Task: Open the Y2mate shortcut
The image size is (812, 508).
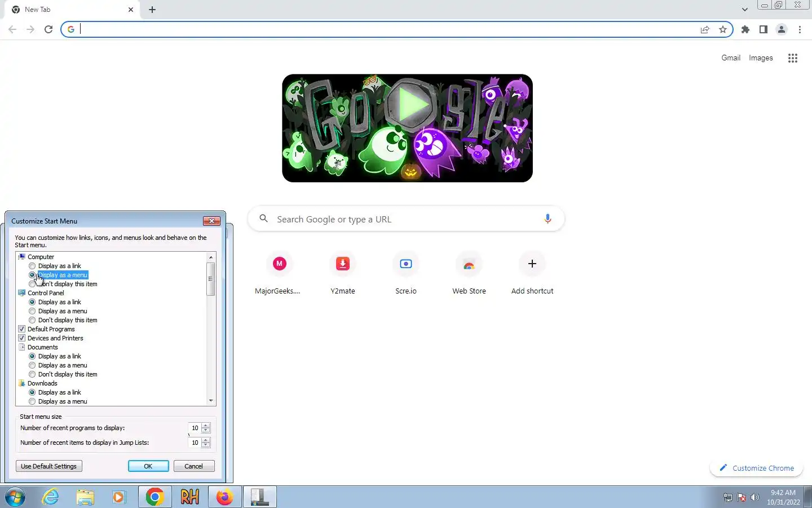Action: coord(343,274)
